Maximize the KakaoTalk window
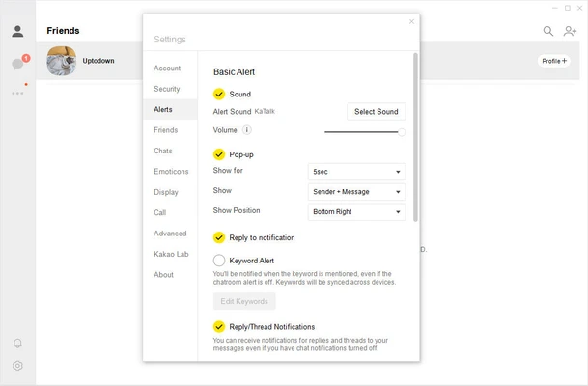588x386 pixels. pyautogui.click(x=568, y=8)
